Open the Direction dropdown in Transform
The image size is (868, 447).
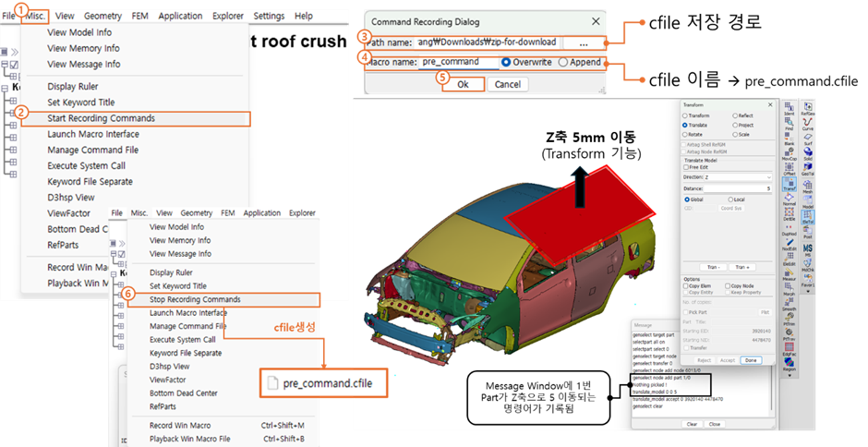(739, 175)
